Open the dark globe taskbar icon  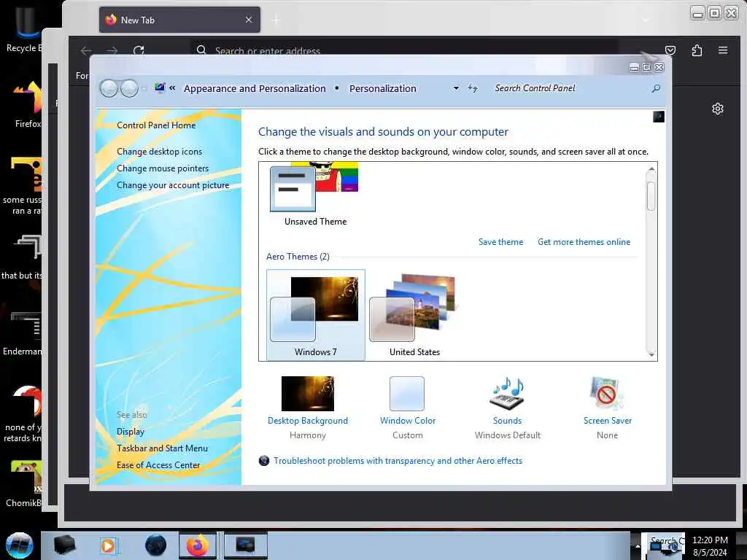pos(156,545)
